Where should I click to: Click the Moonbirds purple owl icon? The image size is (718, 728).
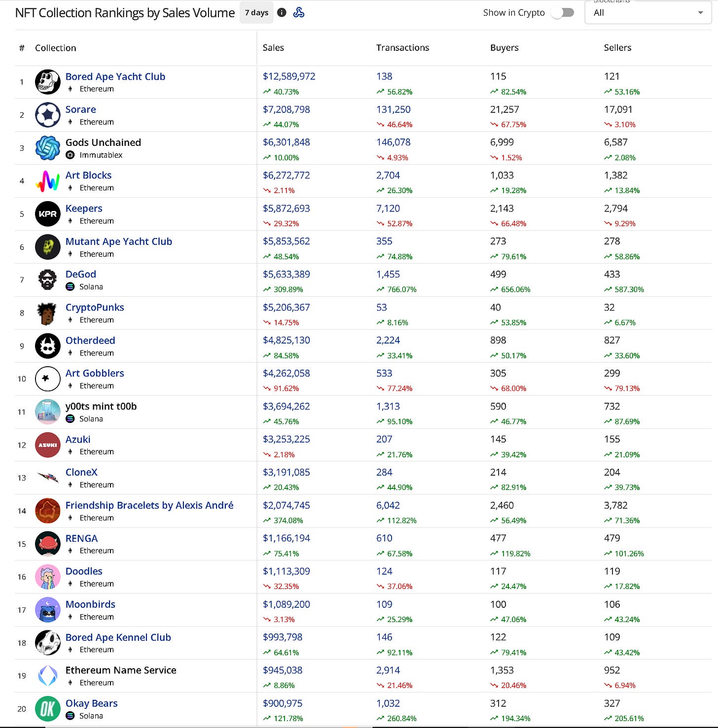click(x=48, y=610)
